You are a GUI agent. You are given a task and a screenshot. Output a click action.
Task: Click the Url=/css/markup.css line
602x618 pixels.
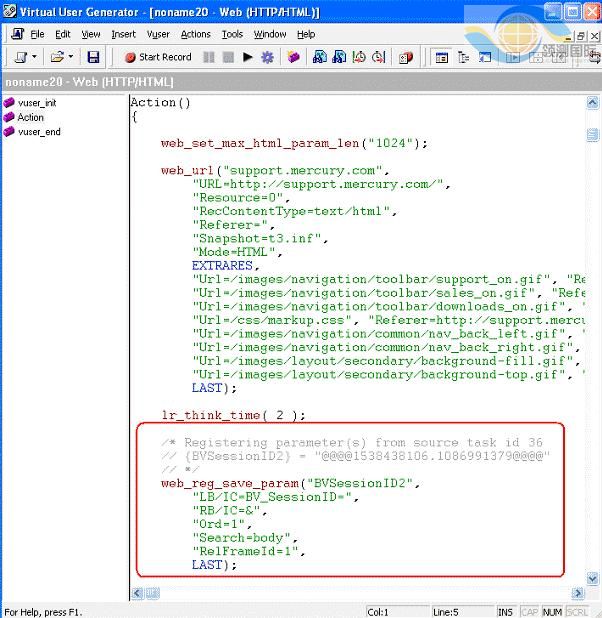(388, 320)
